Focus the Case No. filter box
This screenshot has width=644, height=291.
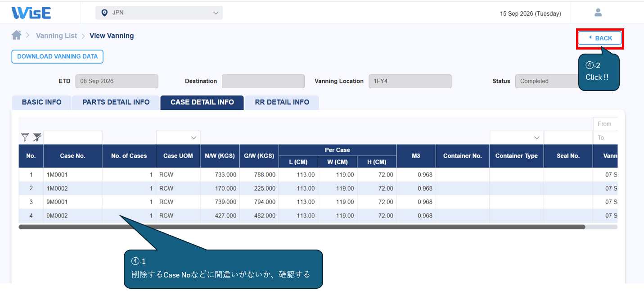[x=73, y=137]
